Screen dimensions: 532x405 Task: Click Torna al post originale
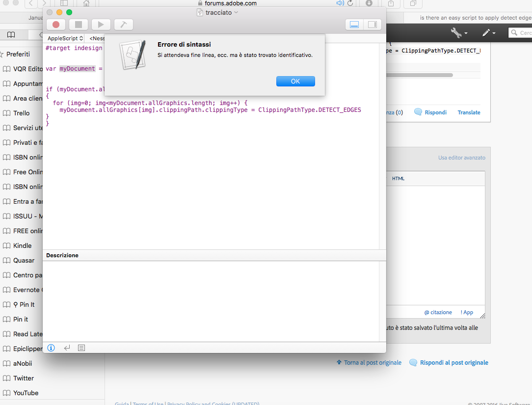coord(369,363)
